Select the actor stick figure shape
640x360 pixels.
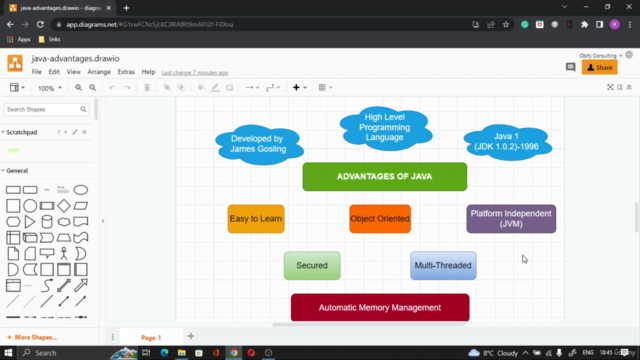[64, 253]
